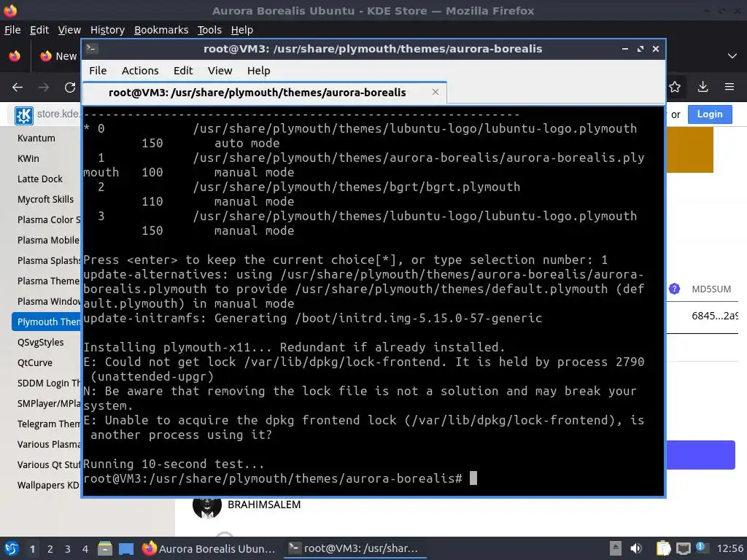Viewport: 747px width, 560px height.
Task: Click show desktop taskbar icon
Action: pyautogui.click(x=125, y=549)
